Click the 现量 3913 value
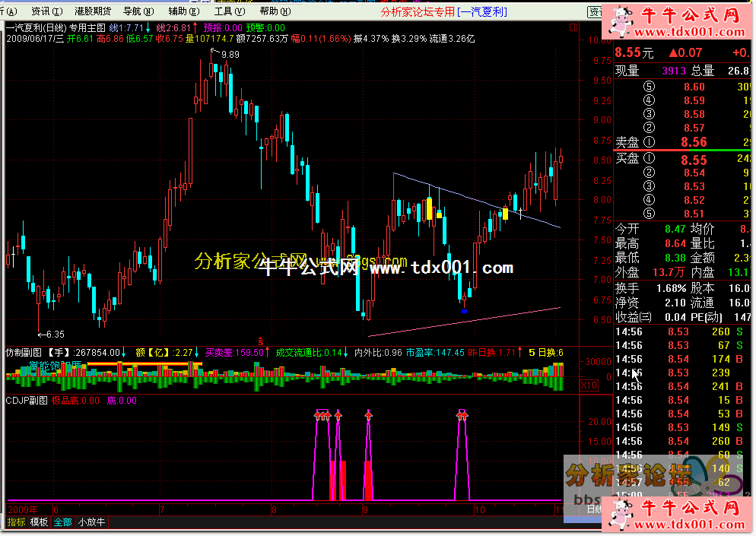756x536 pixels. click(674, 71)
